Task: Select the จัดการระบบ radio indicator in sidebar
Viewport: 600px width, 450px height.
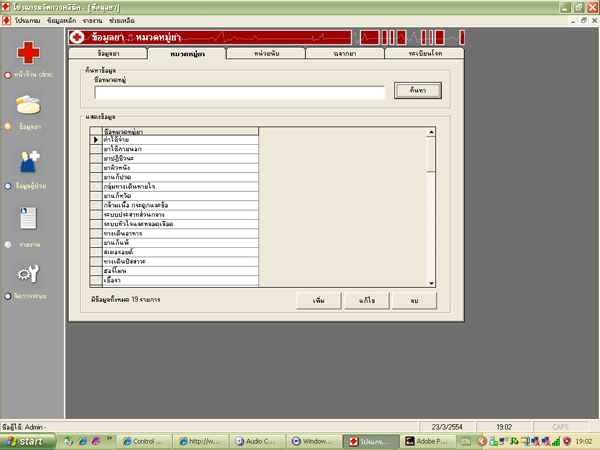Action: pos(7,296)
